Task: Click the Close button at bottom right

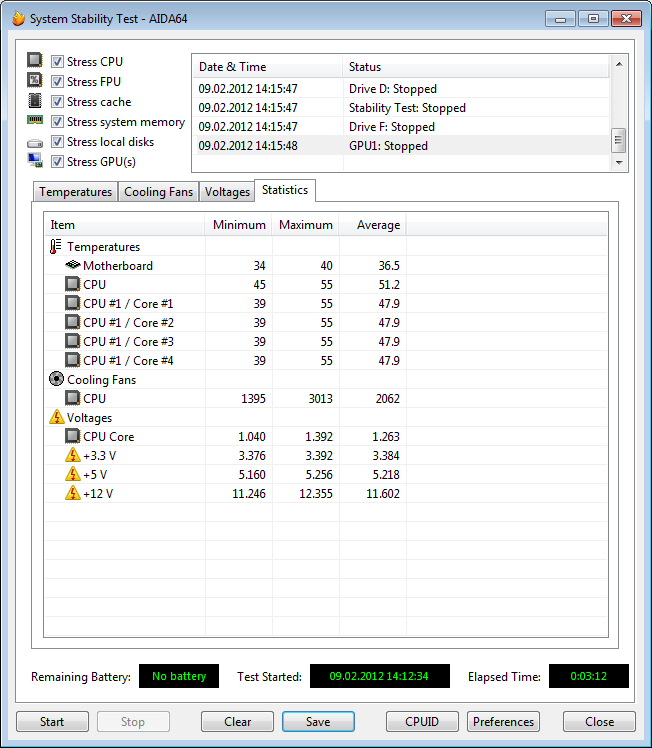Action: pos(599,721)
